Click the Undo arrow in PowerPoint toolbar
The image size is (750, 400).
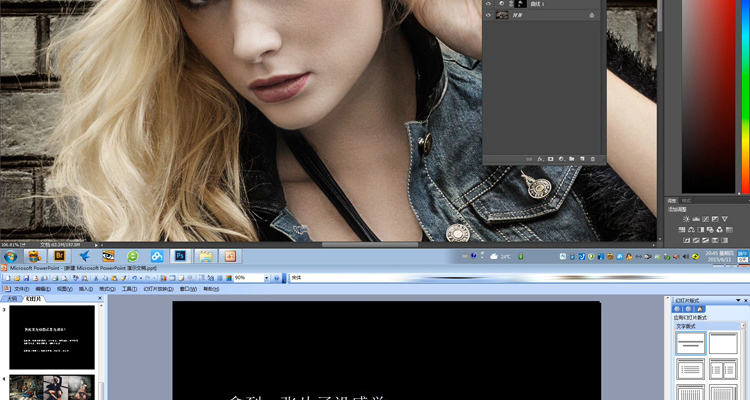click(134, 278)
